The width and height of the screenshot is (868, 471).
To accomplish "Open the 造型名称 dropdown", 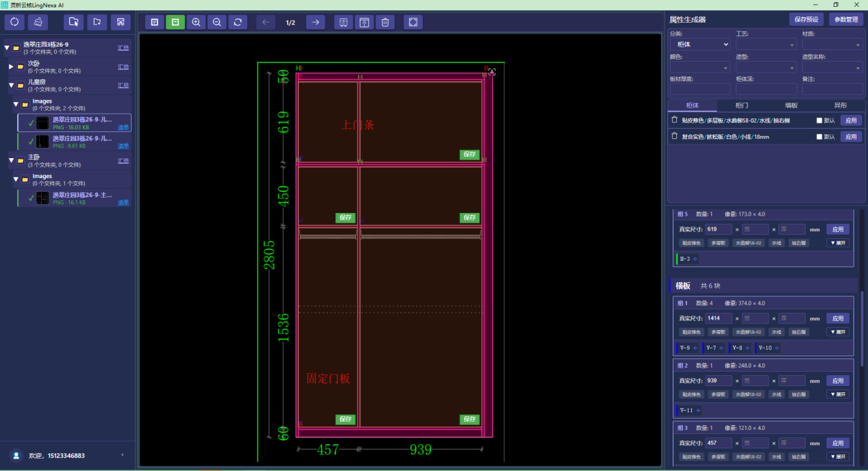I will point(832,68).
